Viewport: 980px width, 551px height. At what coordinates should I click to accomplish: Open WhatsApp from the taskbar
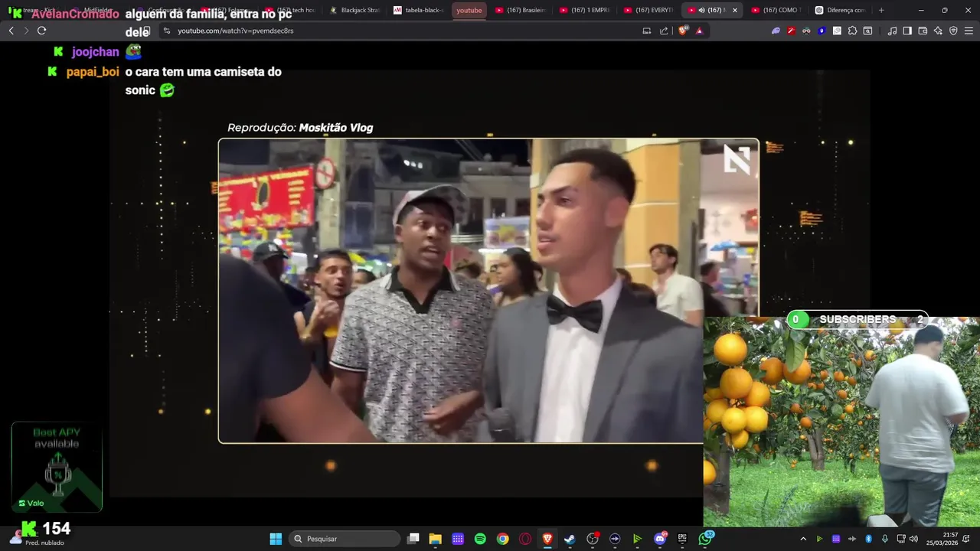[x=705, y=539]
